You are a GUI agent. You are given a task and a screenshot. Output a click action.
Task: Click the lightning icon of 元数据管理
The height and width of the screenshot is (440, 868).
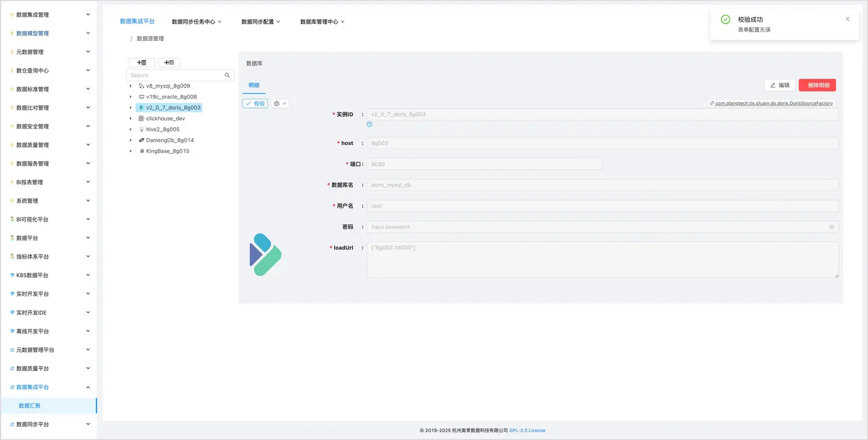point(12,52)
